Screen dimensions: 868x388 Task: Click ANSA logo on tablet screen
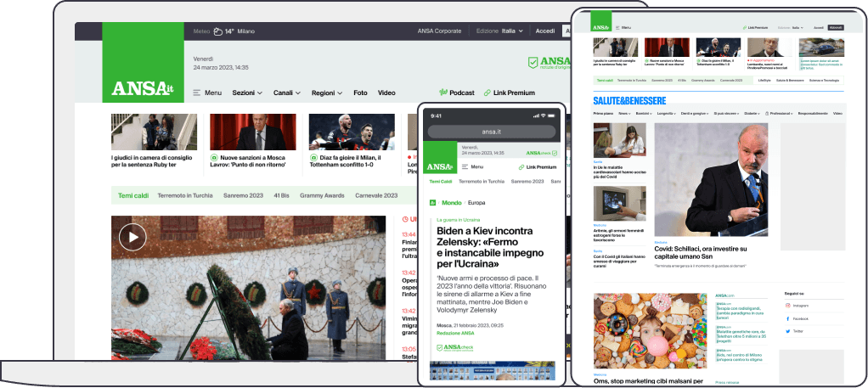[x=600, y=21]
